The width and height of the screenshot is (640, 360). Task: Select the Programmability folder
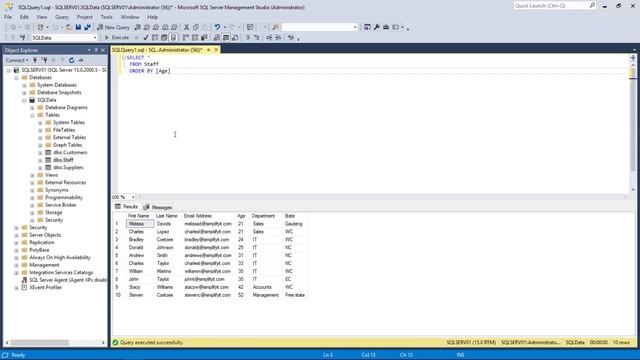pyautogui.click(x=64, y=198)
